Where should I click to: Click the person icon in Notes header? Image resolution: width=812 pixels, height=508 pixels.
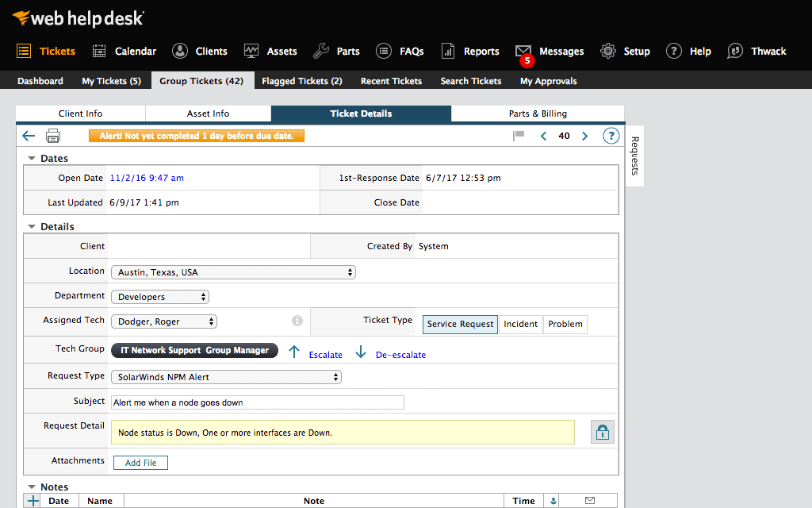coord(553,501)
